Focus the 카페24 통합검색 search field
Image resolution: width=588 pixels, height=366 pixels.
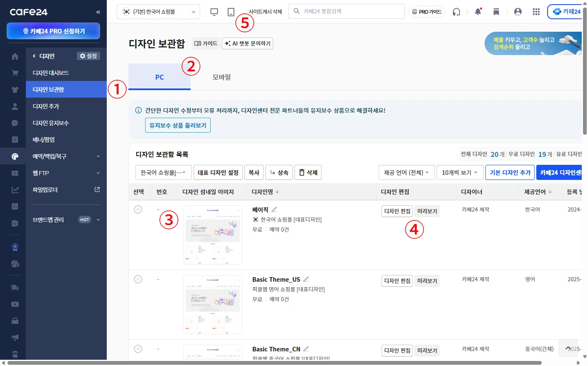pos(347,11)
